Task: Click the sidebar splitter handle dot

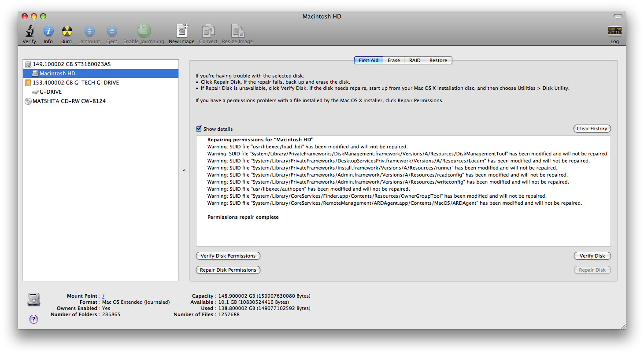Action: tap(184, 170)
